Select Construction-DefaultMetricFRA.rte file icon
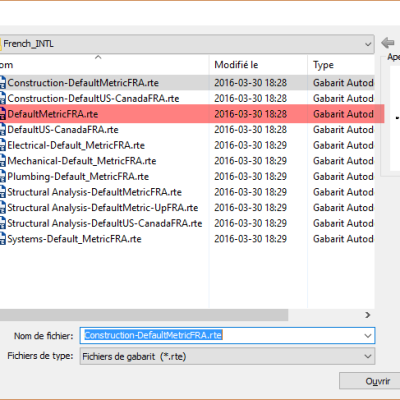The height and width of the screenshot is (400, 400). tap(3, 83)
